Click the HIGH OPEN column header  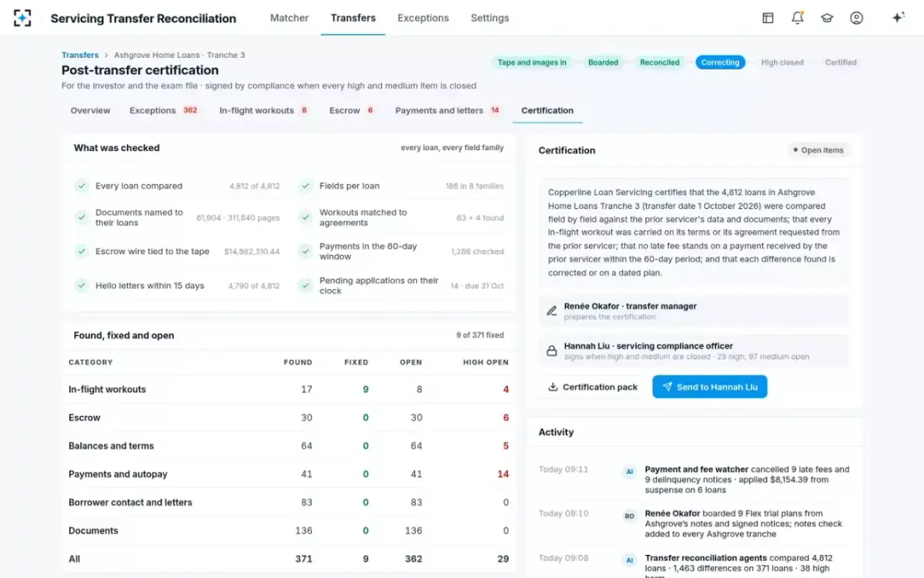[486, 362]
